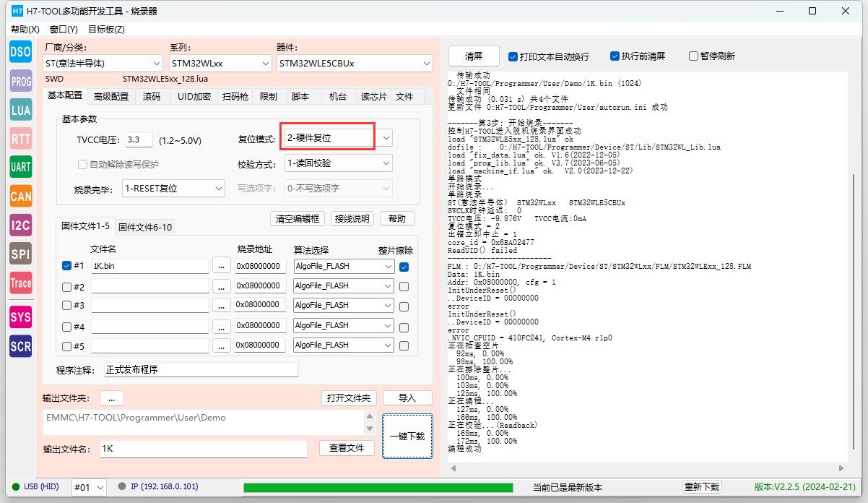Toggle firmware file #1 checkbox
The height and width of the screenshot is (503, 868).
(x=66, y=266)
